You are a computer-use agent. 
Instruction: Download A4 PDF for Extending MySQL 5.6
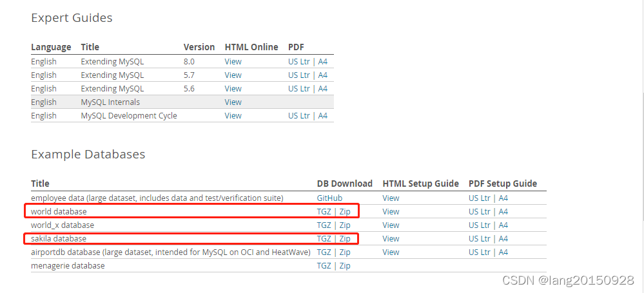323,89
